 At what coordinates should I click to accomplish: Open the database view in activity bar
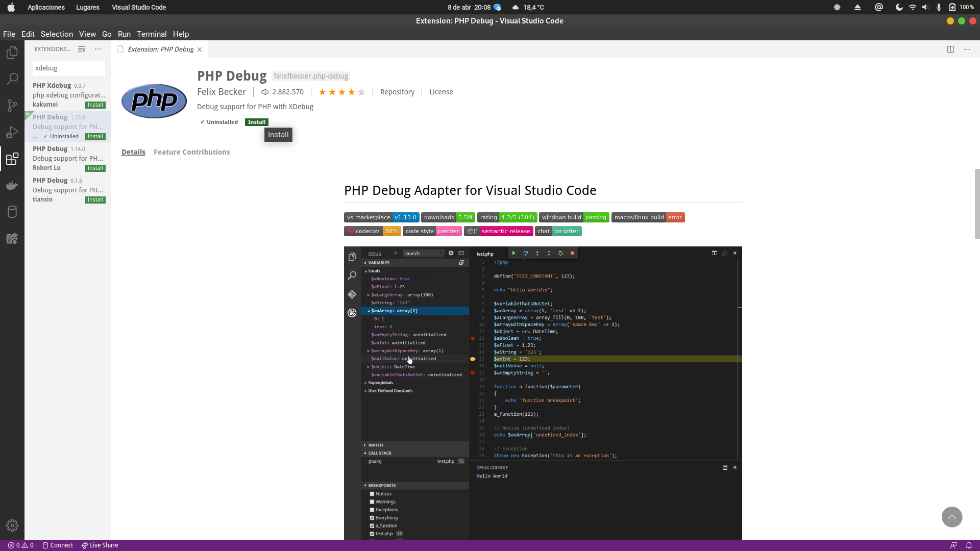coord(12,212)
